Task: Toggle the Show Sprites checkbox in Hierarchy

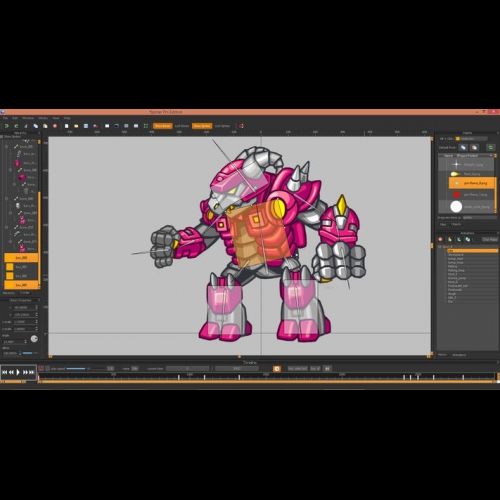Action: pos(2,137)
